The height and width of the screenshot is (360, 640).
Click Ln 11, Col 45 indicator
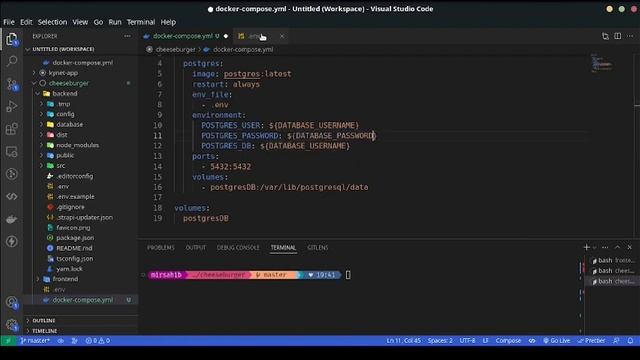click(403, 340)
